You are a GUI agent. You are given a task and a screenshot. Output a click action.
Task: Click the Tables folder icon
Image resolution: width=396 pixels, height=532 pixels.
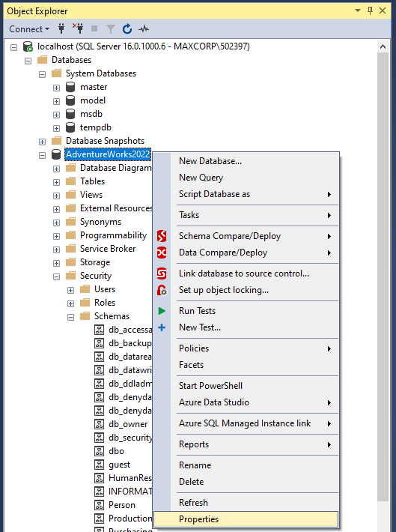point(70,181)
